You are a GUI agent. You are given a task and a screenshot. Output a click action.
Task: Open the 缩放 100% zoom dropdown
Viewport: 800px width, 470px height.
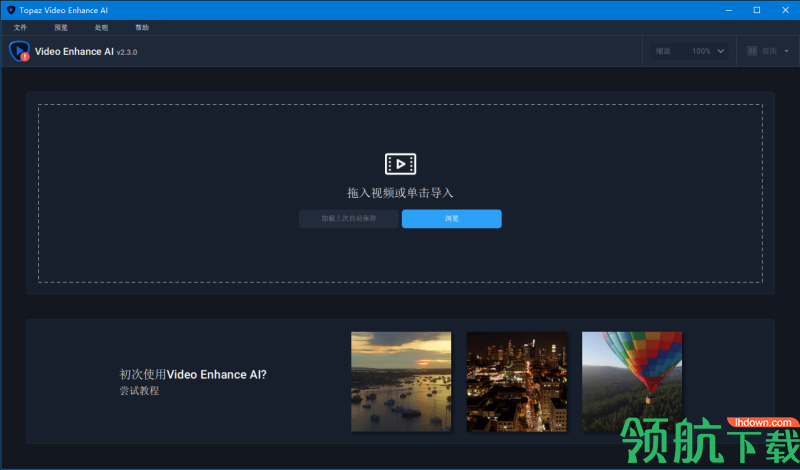coord(689,51)
